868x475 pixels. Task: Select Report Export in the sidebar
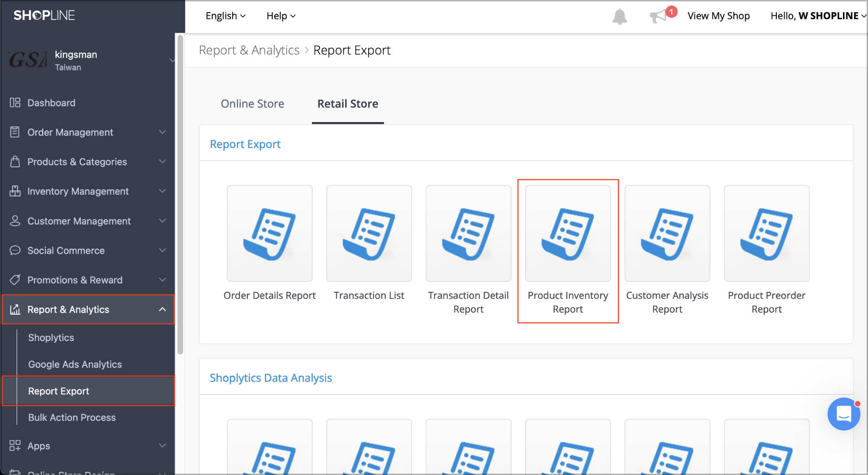point(88,391)
